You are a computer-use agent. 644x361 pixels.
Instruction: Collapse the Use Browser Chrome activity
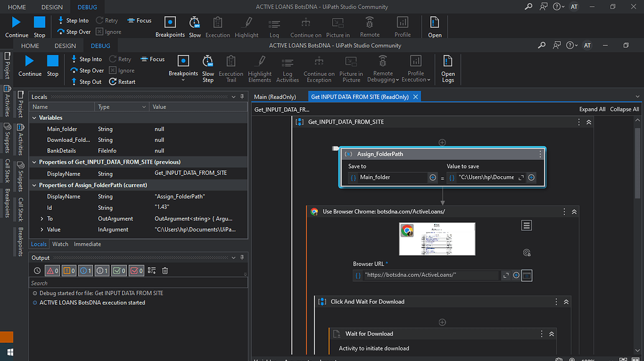[x=574, y=212]
